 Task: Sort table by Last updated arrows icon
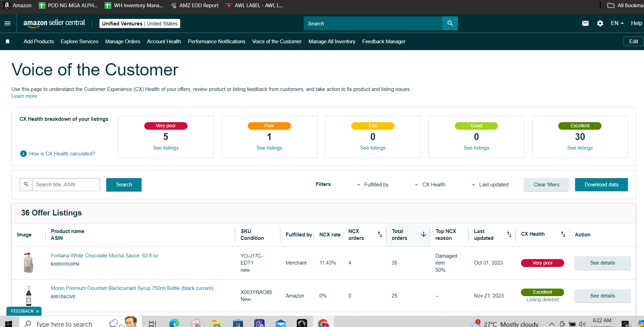tap(509, 234)
